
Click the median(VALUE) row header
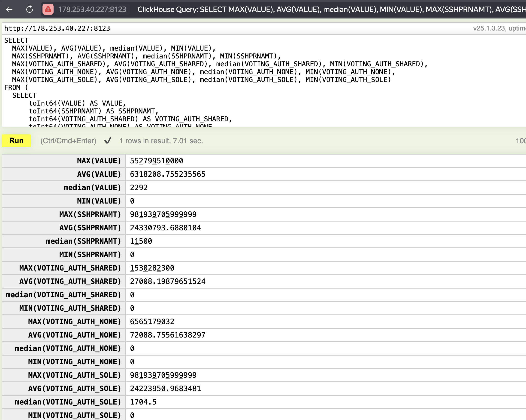(92, 188)
